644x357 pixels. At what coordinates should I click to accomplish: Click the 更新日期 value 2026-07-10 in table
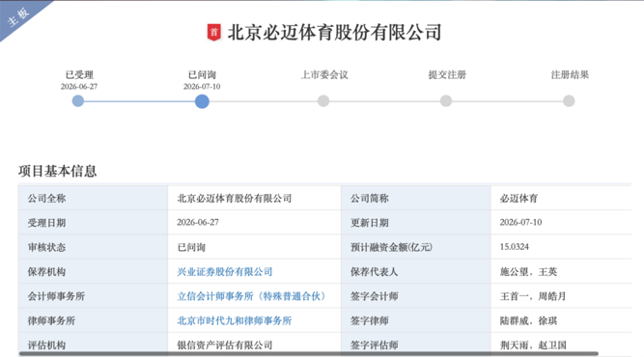click(x=520, y=223)
